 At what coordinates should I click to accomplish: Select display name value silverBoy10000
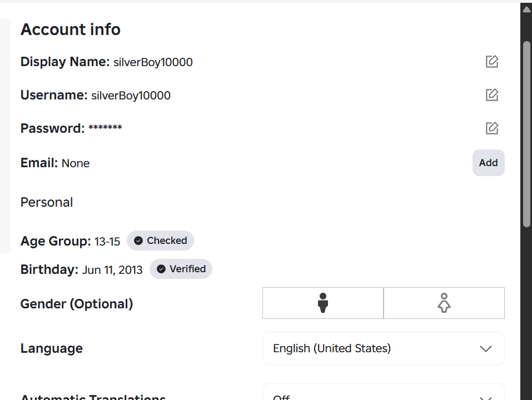[x=153, y=62]
